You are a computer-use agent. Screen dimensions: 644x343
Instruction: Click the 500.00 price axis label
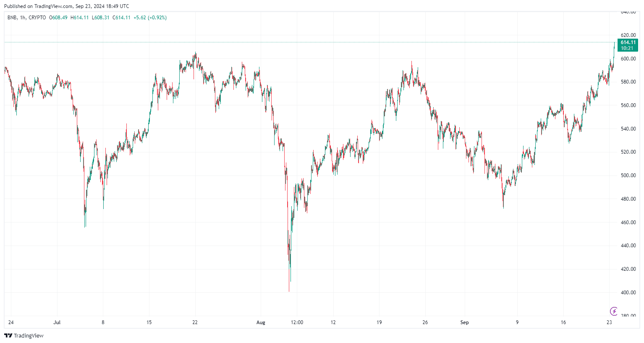[x=628, y=175]
